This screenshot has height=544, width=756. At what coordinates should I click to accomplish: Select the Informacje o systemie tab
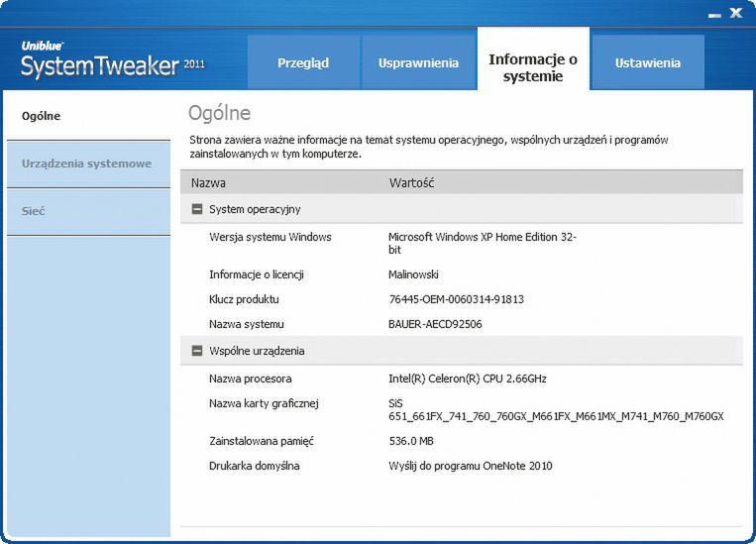tap(533, 58)
